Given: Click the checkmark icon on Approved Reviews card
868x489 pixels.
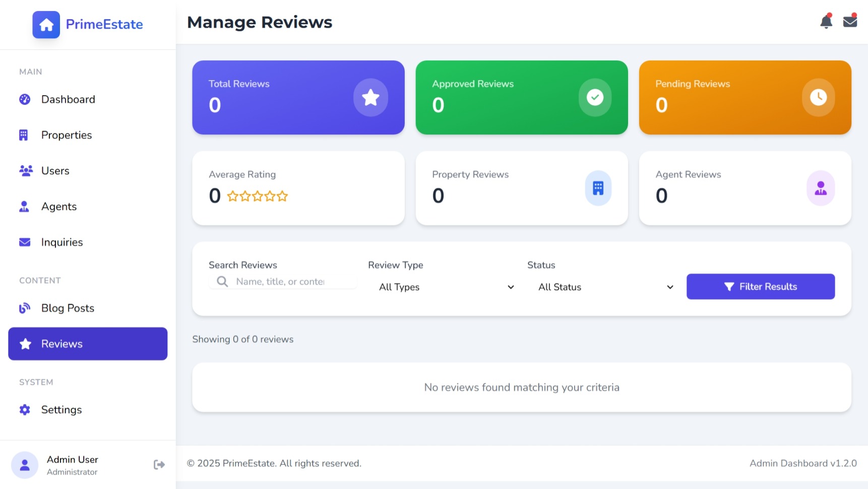Looking at the screenshot, I should click(595, 97).
